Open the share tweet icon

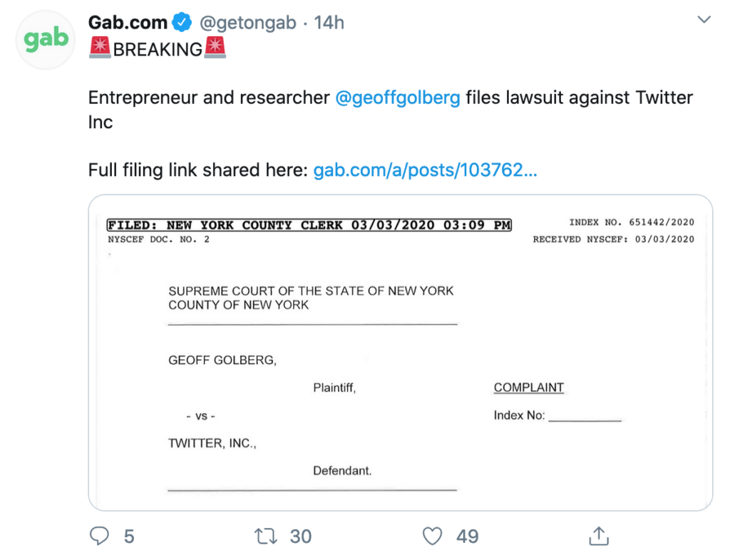point(599,536)
